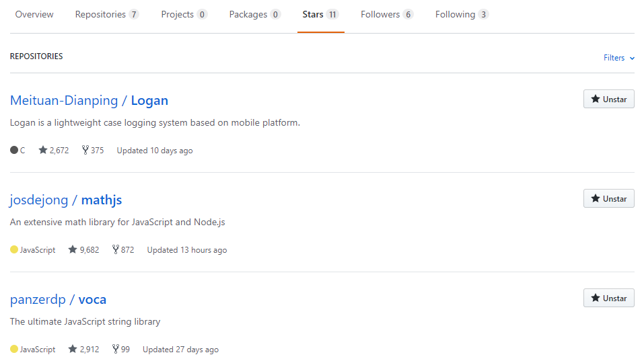
Task: Unstar the voca repository
Action: coord(609,298)
